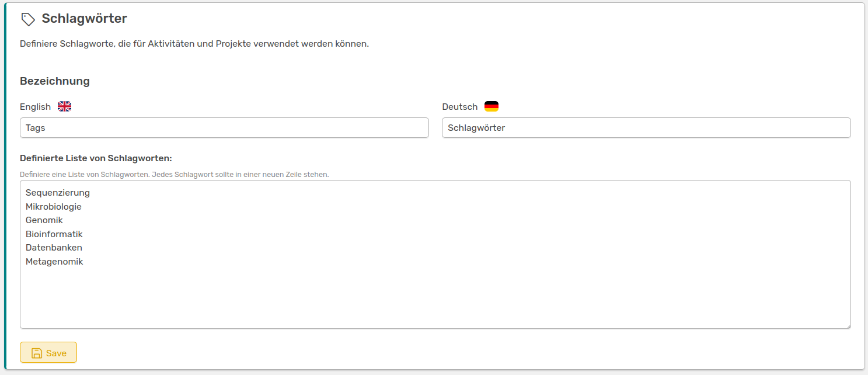Click the English language label

(x=35, y=107)
